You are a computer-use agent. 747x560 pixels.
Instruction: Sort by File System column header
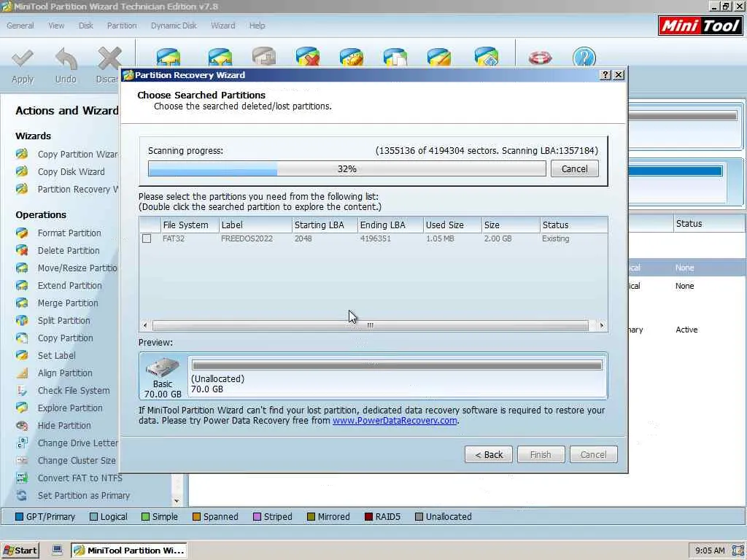(x=190, y=225)
